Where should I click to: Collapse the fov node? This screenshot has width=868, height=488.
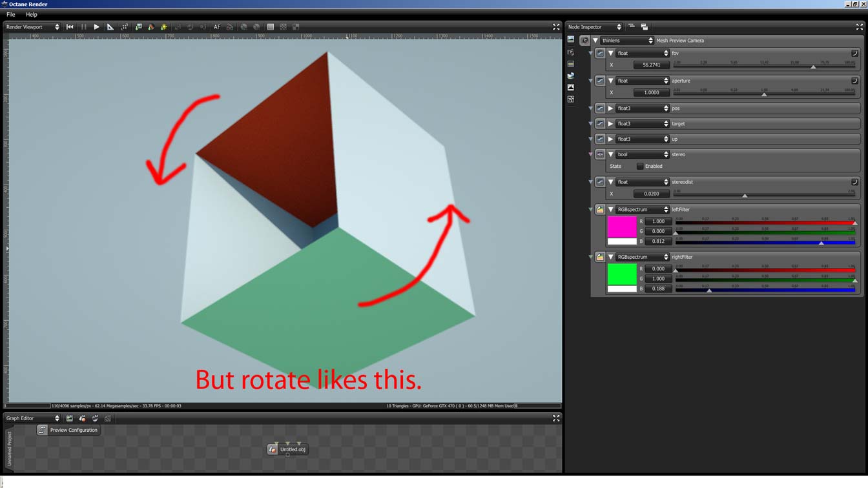tap(610, 54)
